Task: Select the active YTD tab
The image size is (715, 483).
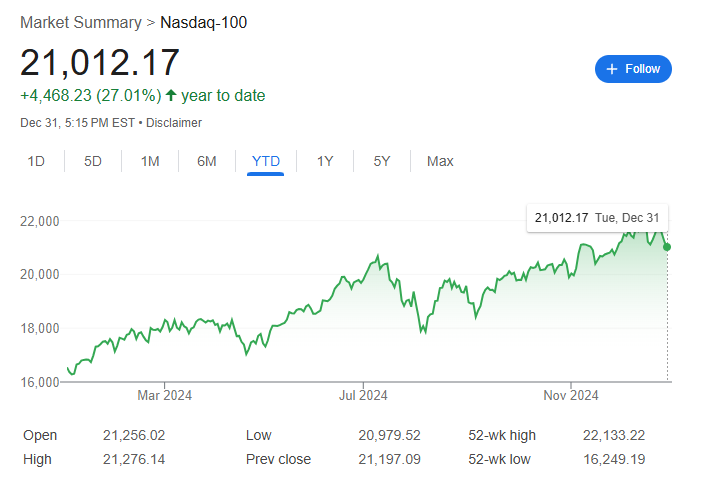Action: click(x=266, y=161)
